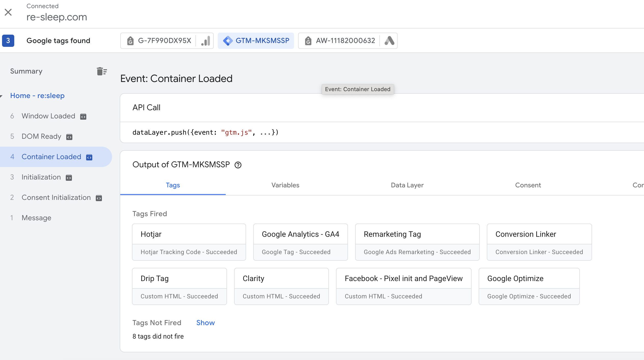The image size is (644, 360).
Task: Open the Google Optimize tag card
Action: point(529,286)
